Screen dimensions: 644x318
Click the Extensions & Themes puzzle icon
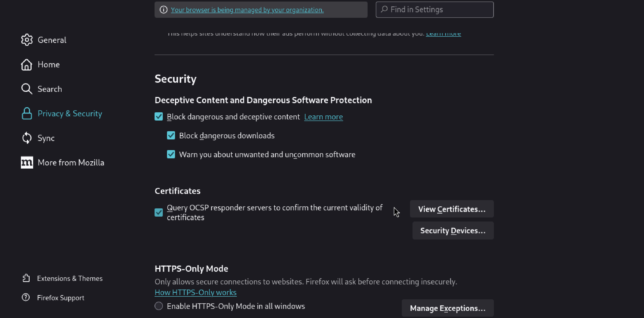tap(26, 278)
